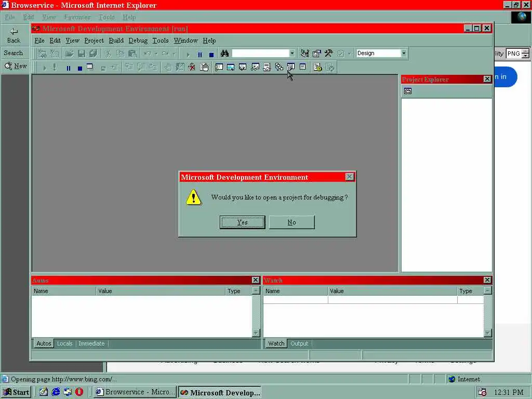
Task: Open the Properties Window toolbar icon
Action: 316,54
